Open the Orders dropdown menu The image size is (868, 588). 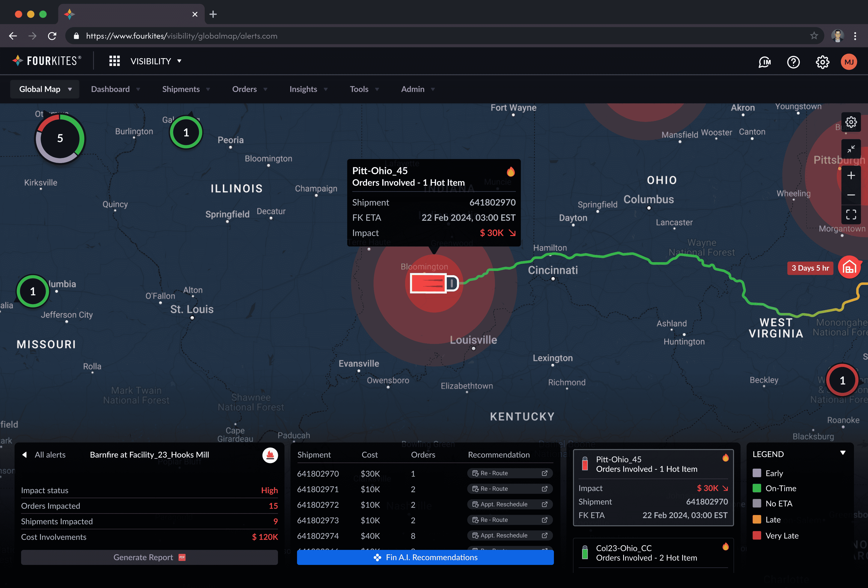tap(250, 89)
